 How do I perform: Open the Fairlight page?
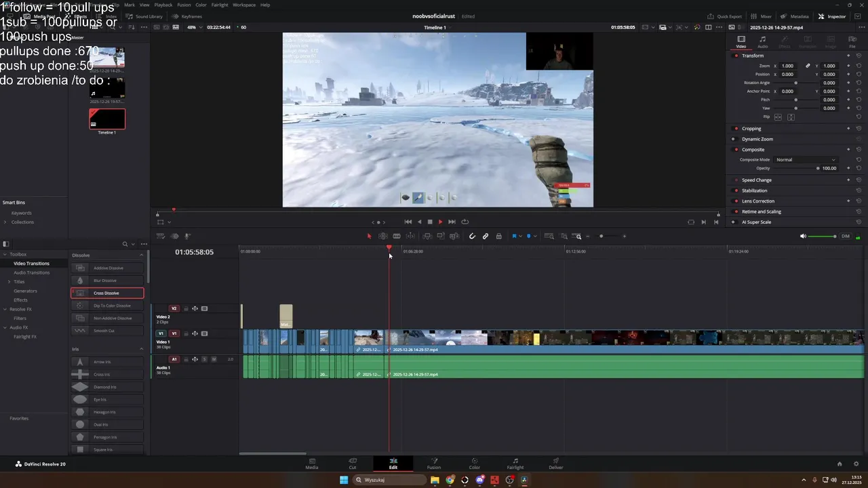coord(515,464)
